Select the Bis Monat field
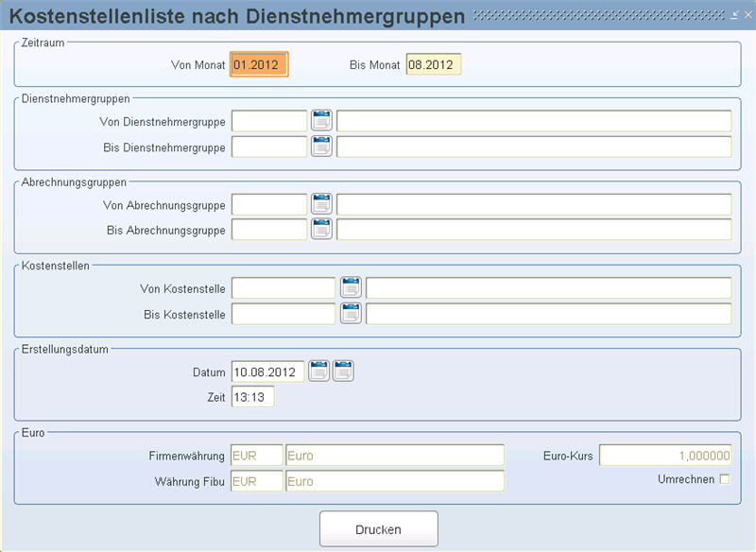The image size is (756, 552). pos(434,64)
